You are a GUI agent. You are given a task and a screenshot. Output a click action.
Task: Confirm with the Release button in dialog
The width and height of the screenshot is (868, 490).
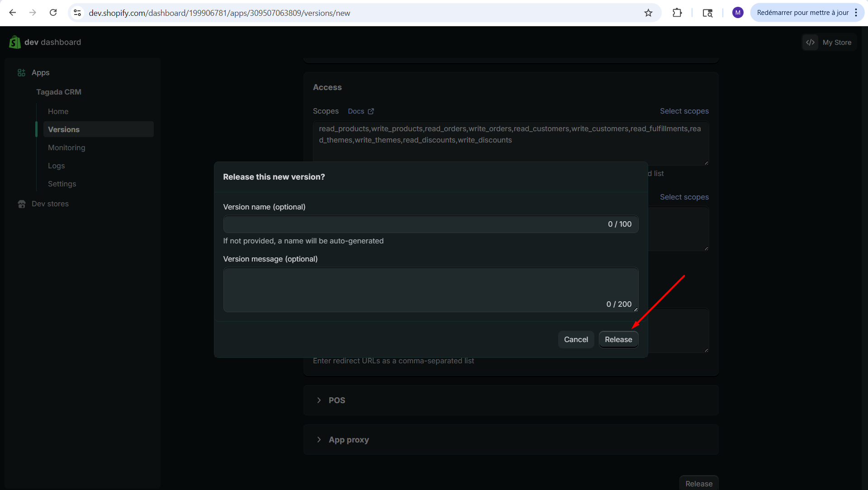[x=618, y=339]
